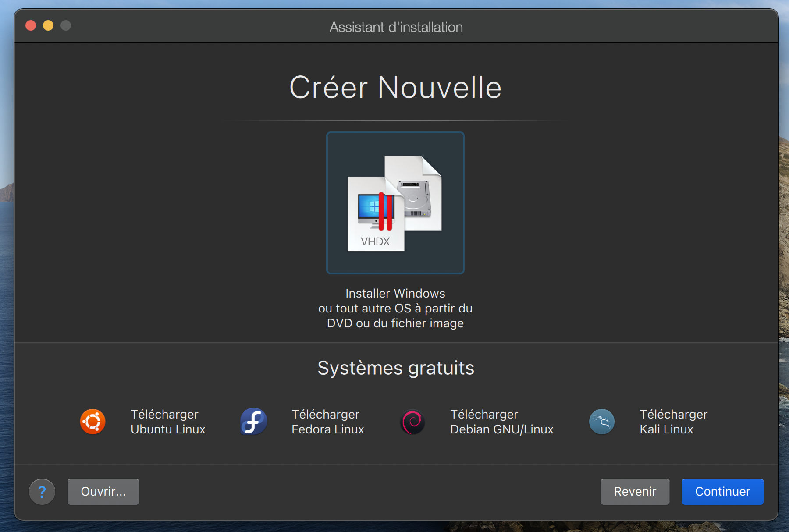Minimize the window with the yellow button
The image size is (789, 532).
pyautogui.click(x=48, y=26)
